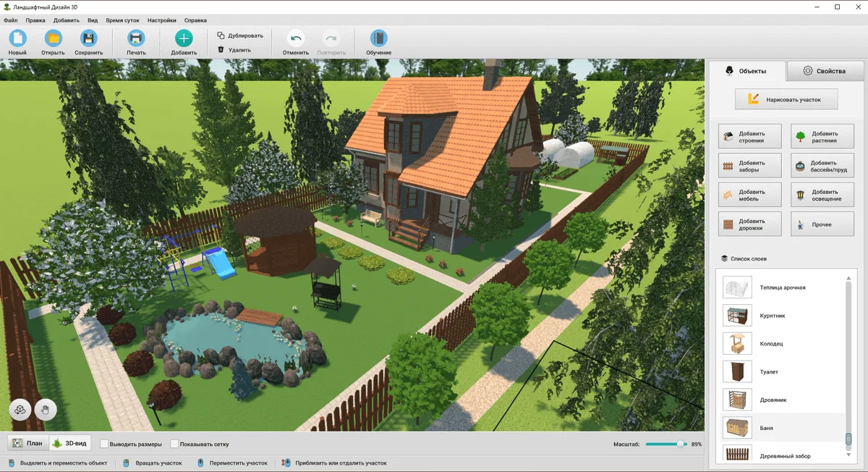This screenshot has height=472, width=868.
Task: Print the design with the Печать icon
Action: pos(136,39)
